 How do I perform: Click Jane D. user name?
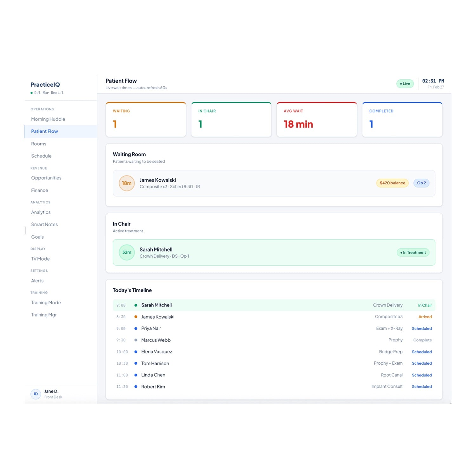[51, 391]
